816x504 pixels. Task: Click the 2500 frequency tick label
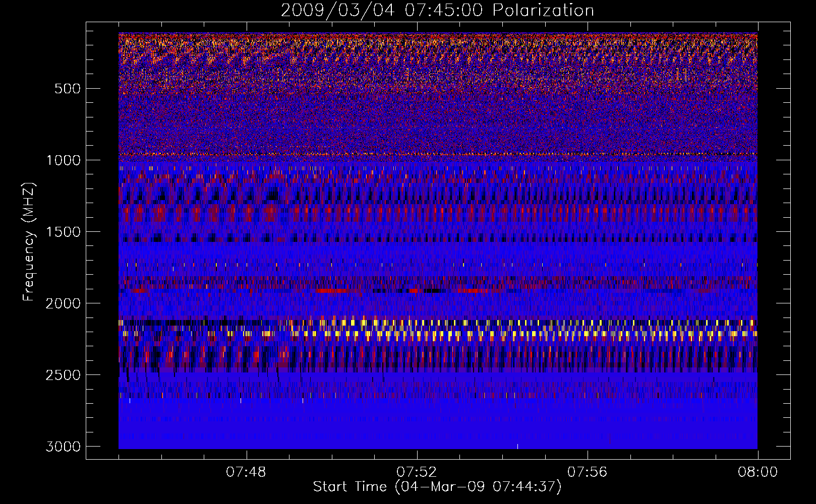pyautogui.click(x=63, y=375)
